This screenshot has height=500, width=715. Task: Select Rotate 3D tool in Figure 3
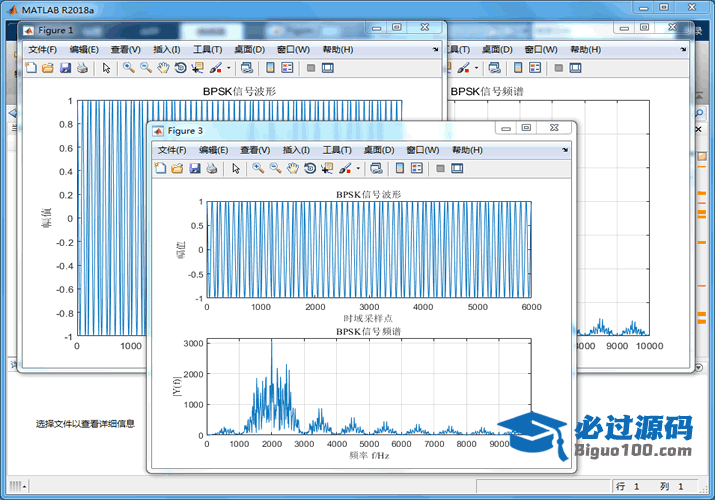tap(310, 169)
